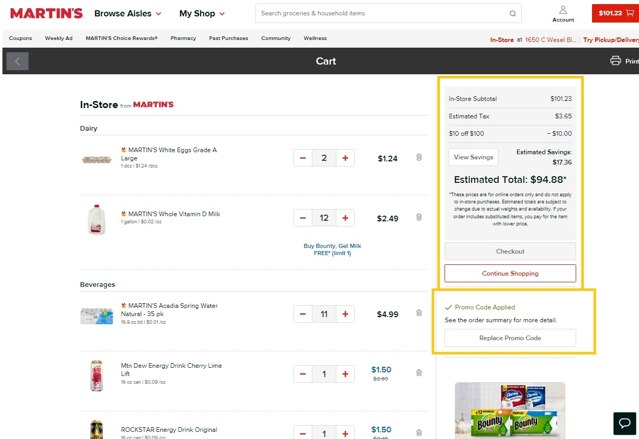639x439 pixels.
Task: Click the back arrow in Cart bar
Action: [x=18, y=61]
